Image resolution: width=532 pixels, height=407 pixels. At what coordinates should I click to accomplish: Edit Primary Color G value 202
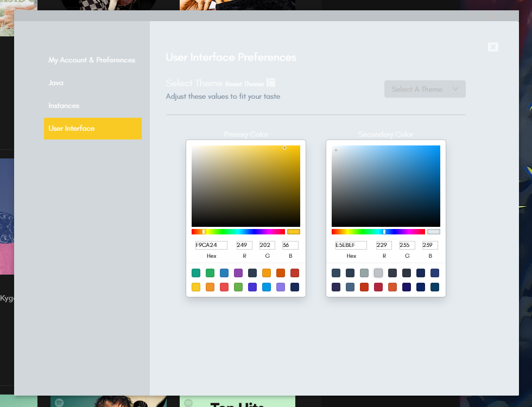[267, 245]
